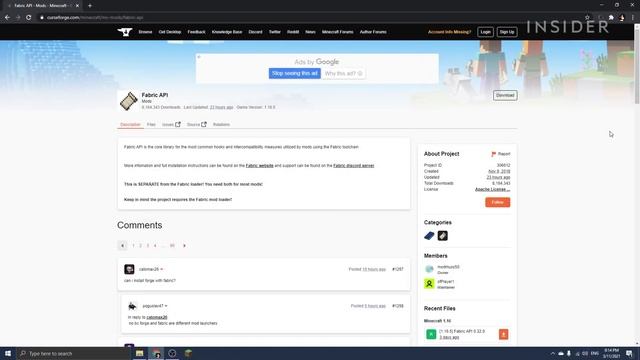Screen dimensions: 640x360
Task: Go to next comments page arrow
Action: pos(184,246)
